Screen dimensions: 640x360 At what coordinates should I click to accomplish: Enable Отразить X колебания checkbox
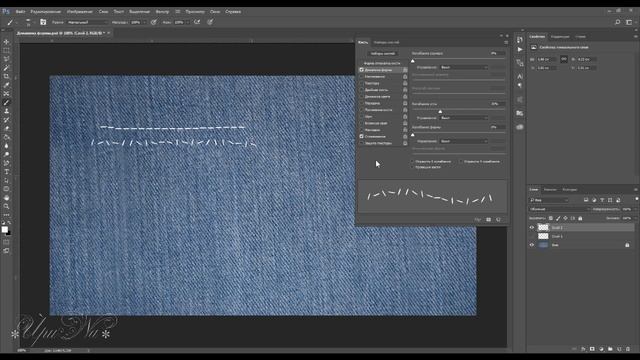coord(413,162)
